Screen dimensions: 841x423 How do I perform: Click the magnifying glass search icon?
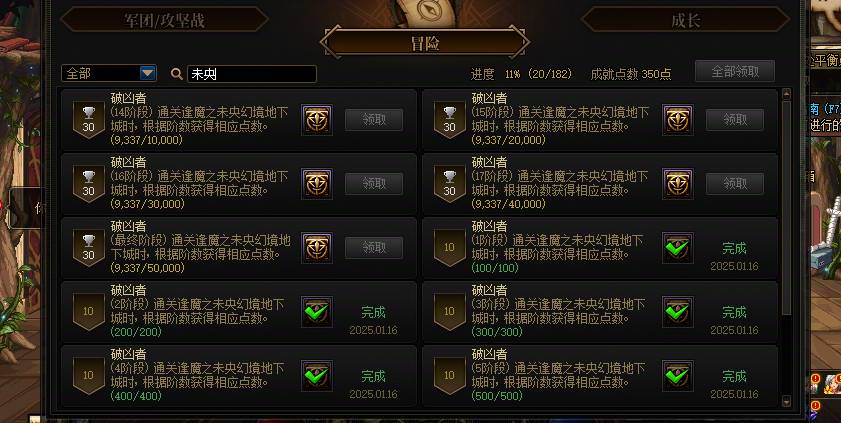[x=176, y=74]
